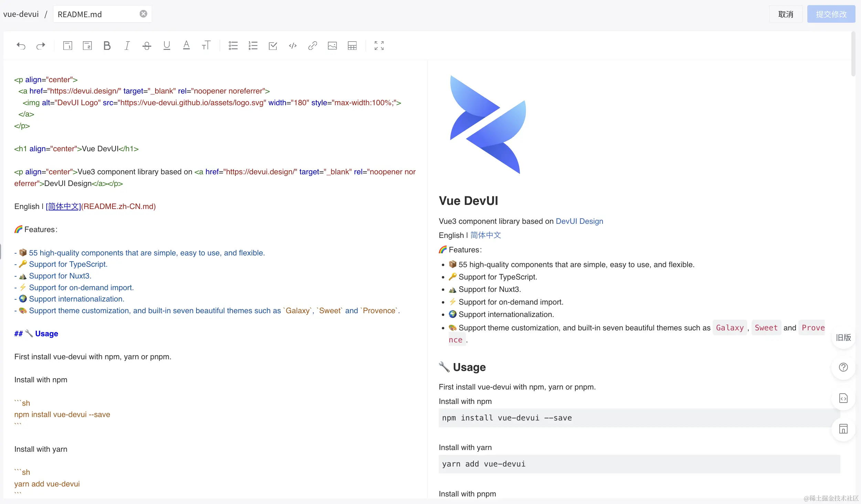Click the Sweet code tag in preview

(x=766, y=328)
